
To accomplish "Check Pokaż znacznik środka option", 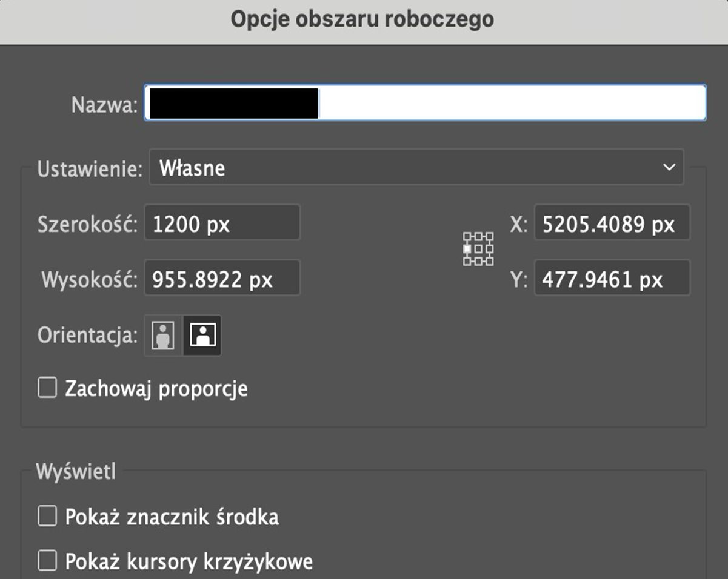I will (x=47, y=516).
